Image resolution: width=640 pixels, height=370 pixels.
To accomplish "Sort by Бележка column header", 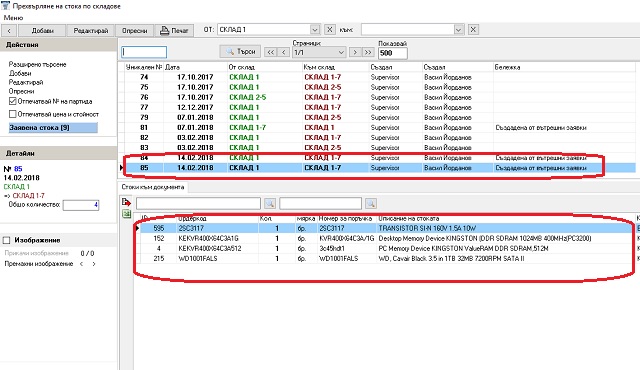I will click(x=564, y=67).
